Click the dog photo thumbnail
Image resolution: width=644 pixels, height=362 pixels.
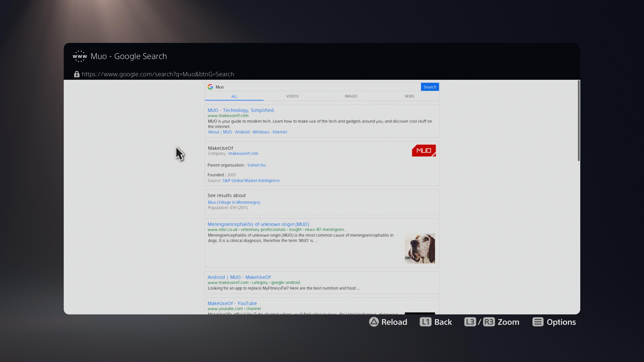pyautogui.click(x=420, y=248)
